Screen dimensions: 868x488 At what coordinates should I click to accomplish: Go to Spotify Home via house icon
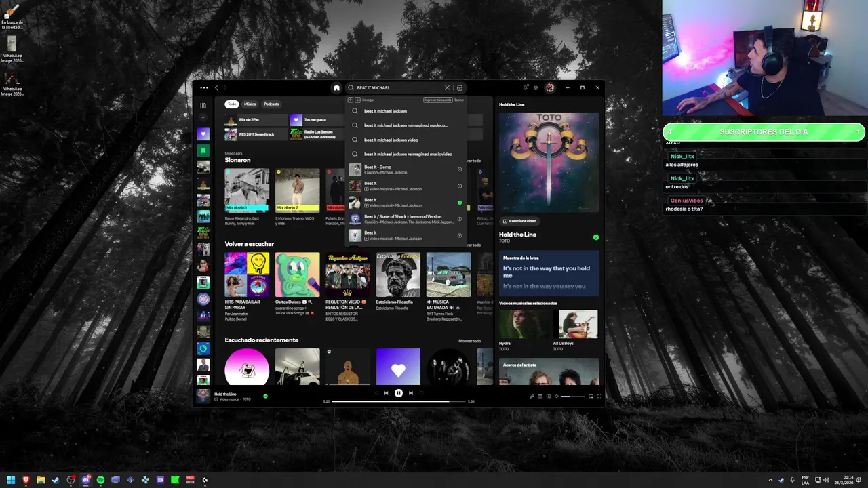pos(336,87)
